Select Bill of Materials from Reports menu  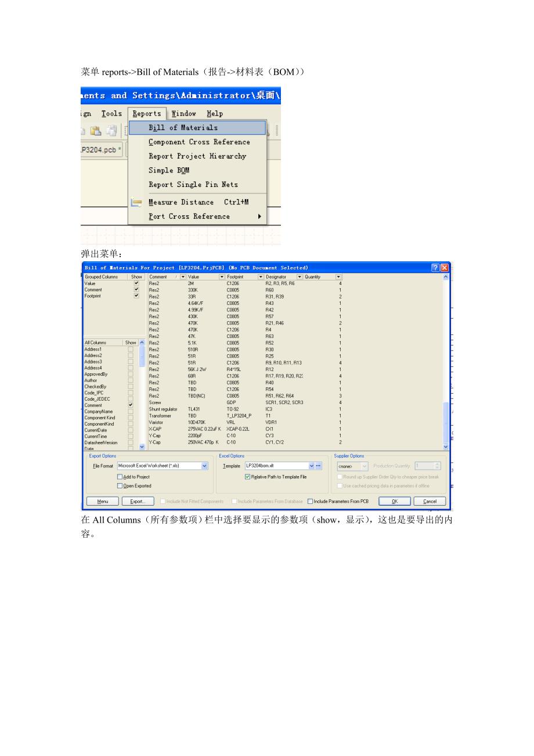point(183,128)
